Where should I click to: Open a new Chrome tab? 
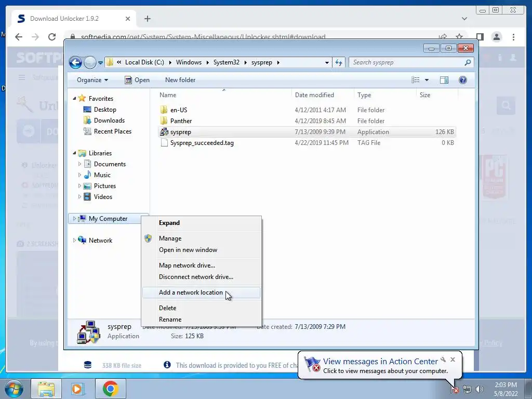(x=147, y=19)
